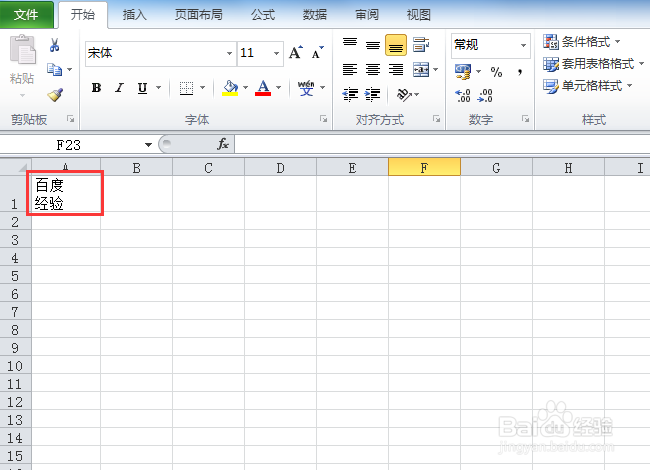Toggle highlighted bottom align button
Screen dimensions: 650x470
click(396, 45)
